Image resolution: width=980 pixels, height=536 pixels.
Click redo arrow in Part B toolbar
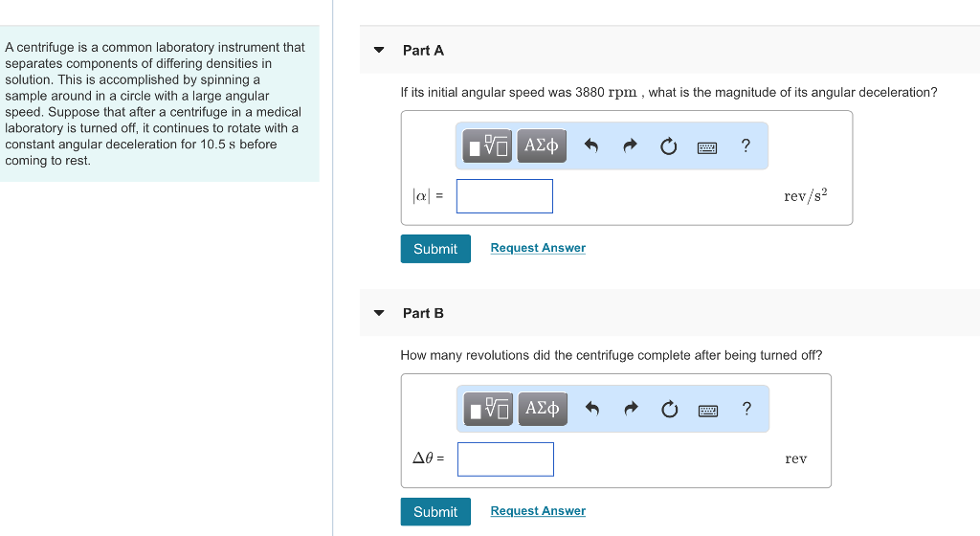631,410
